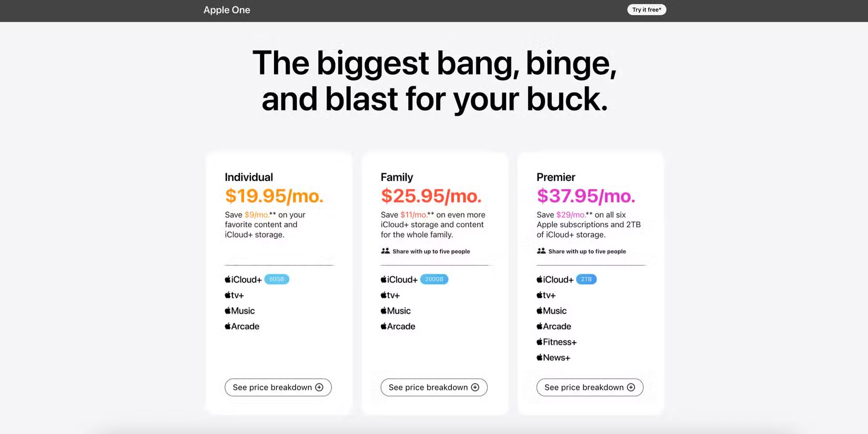Expand Premier plan price breakdown

(589, 387)
